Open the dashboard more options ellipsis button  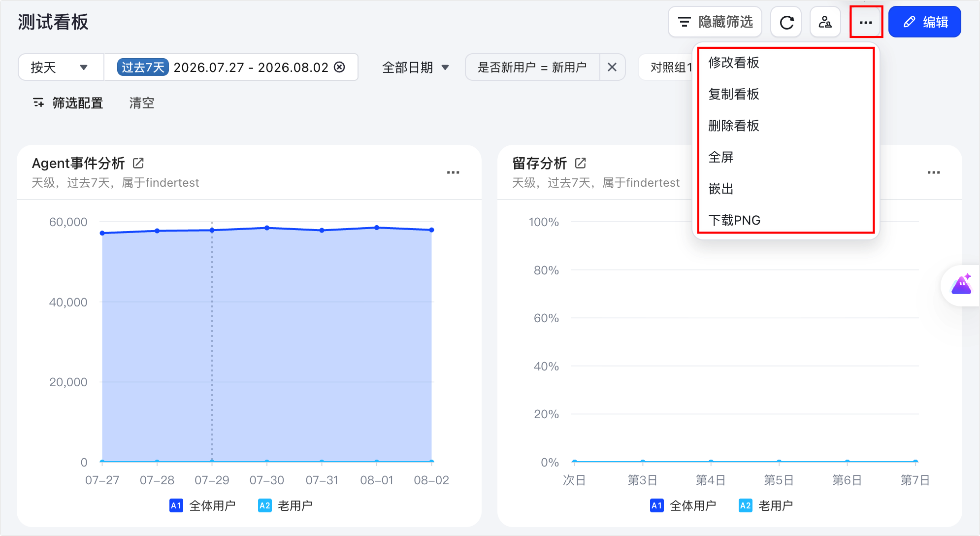tap(866, 22)
